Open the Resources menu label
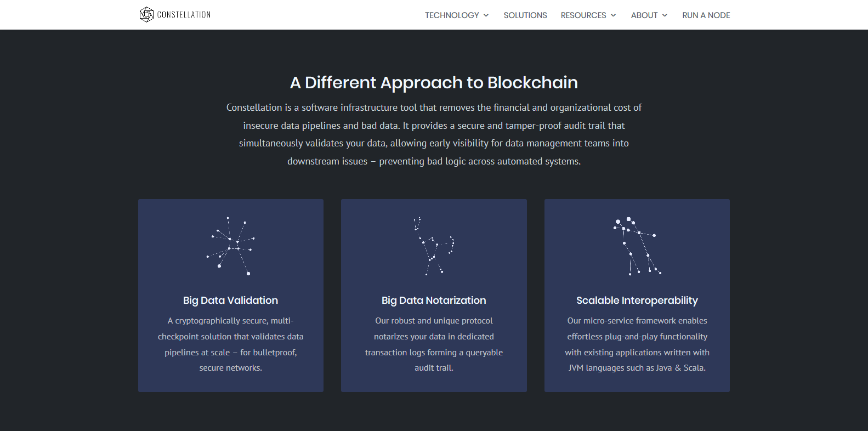 [583, 15]
